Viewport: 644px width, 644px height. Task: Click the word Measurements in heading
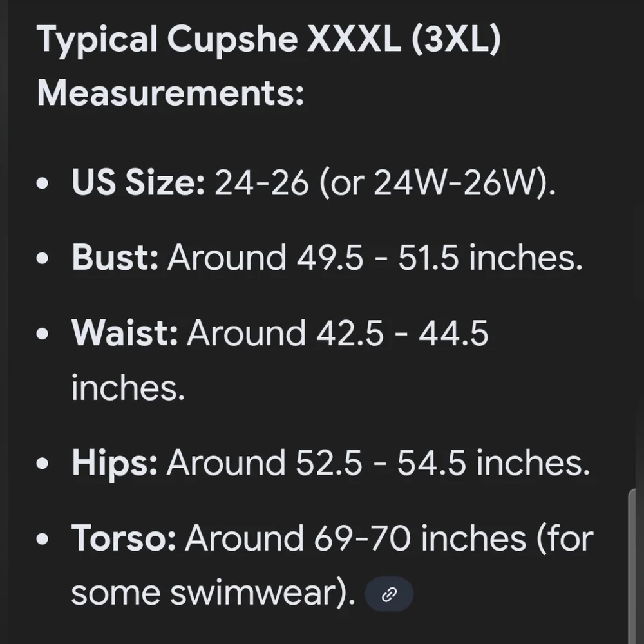point(170,93)
